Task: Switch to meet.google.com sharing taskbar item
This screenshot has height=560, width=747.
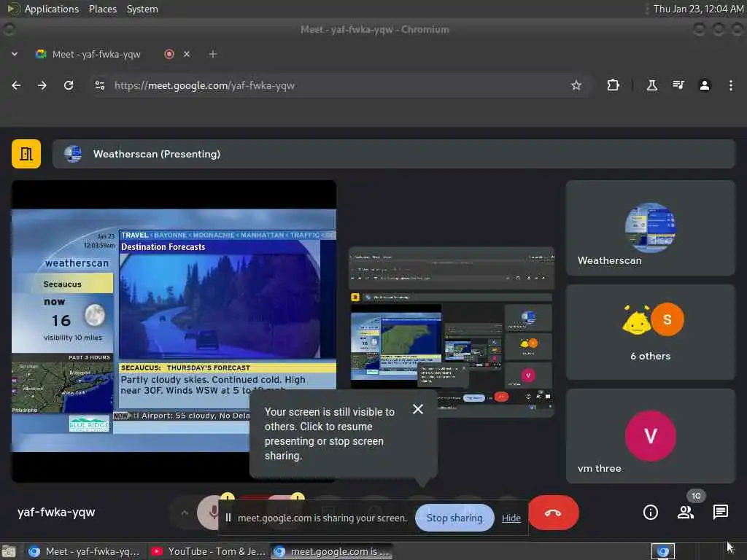Action: click(333, 551)
